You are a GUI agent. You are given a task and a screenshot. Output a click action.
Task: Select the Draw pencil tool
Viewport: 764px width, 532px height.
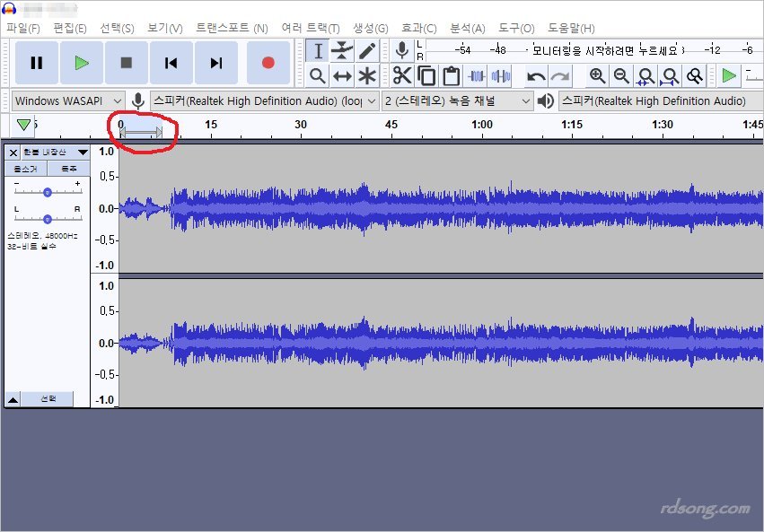point(367,50)
